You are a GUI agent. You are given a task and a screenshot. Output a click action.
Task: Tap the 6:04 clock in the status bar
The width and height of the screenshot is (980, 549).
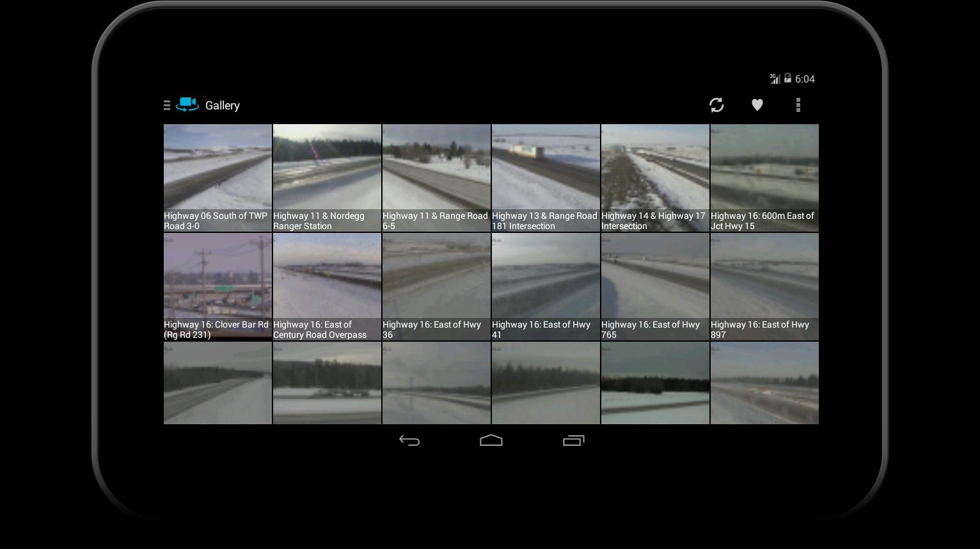pos(805,79)
